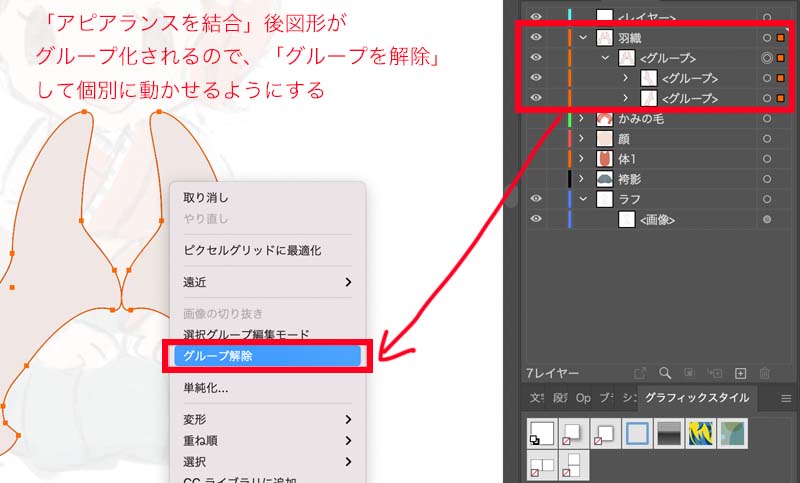Switch to the 文字 tab
This screenshot has height=483, width=800.
[x=536, y=398]
